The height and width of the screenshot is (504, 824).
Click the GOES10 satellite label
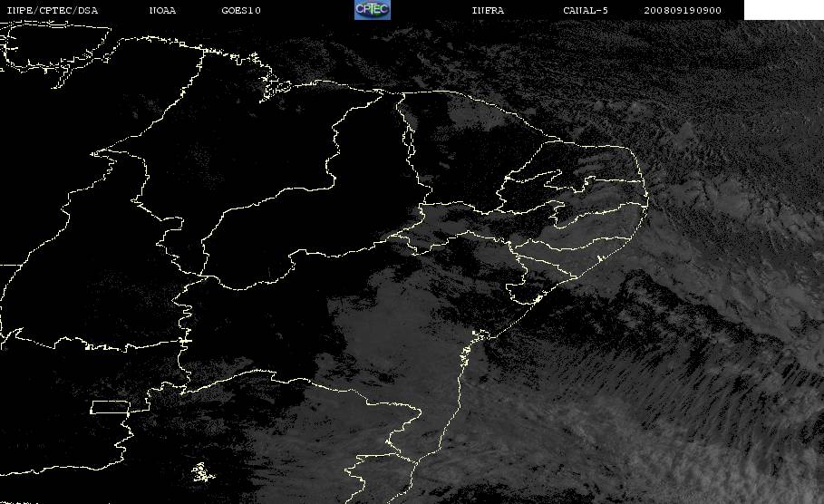point(241,10)
